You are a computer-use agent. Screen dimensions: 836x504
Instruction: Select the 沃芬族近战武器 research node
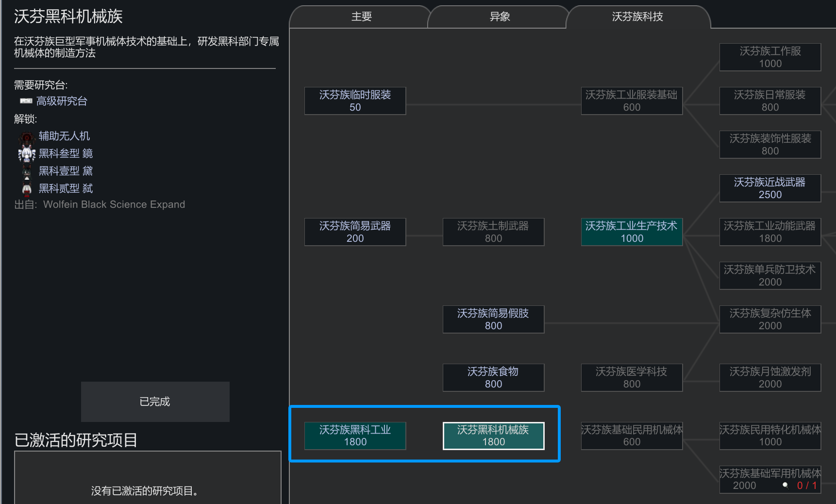pos(770,188)
